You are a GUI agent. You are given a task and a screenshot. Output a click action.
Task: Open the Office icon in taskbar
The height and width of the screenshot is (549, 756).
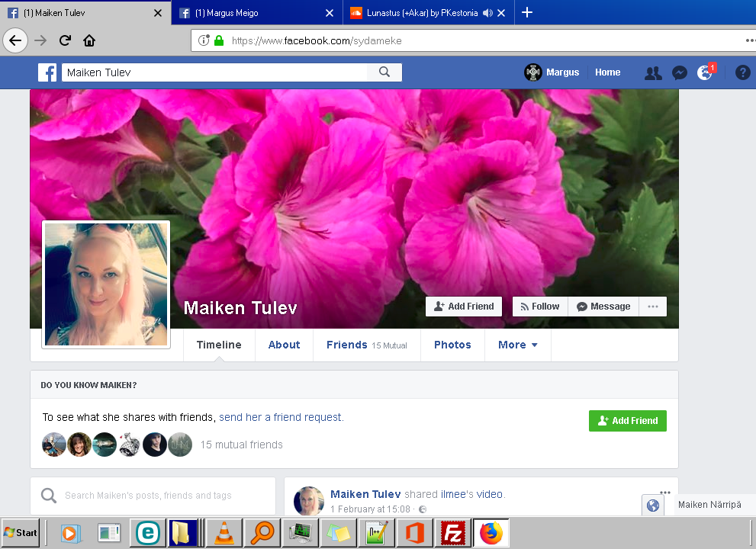[415, 533]
